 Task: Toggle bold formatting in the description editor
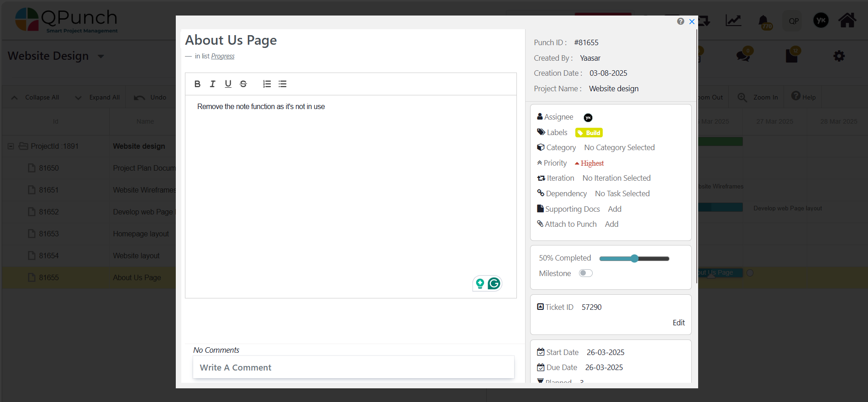tap(197, 84)
